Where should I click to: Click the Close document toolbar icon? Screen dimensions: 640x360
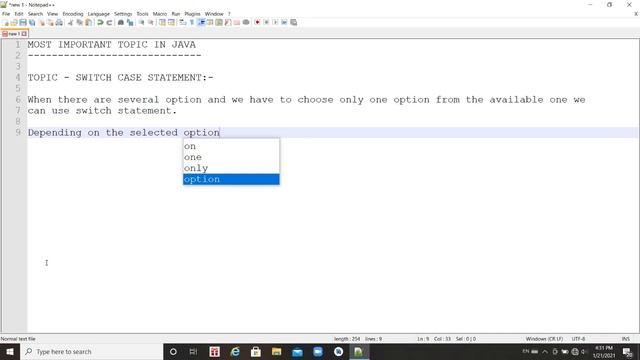(x=41, y=22)
